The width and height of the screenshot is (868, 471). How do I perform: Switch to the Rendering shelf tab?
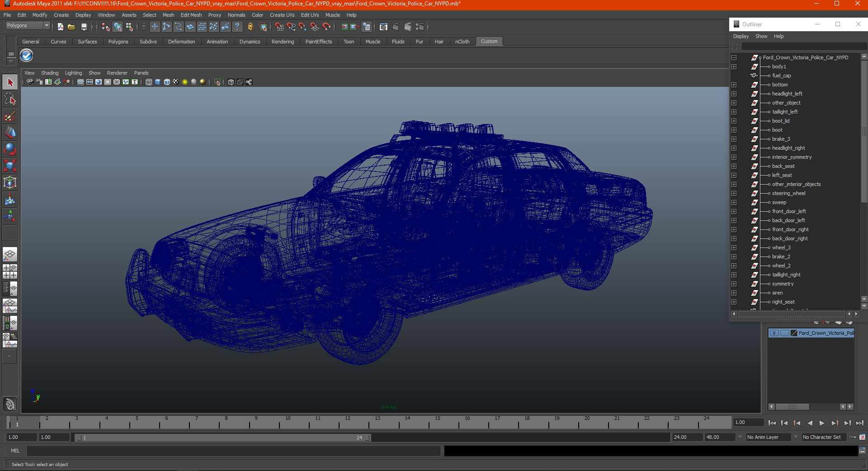[283, 42]
